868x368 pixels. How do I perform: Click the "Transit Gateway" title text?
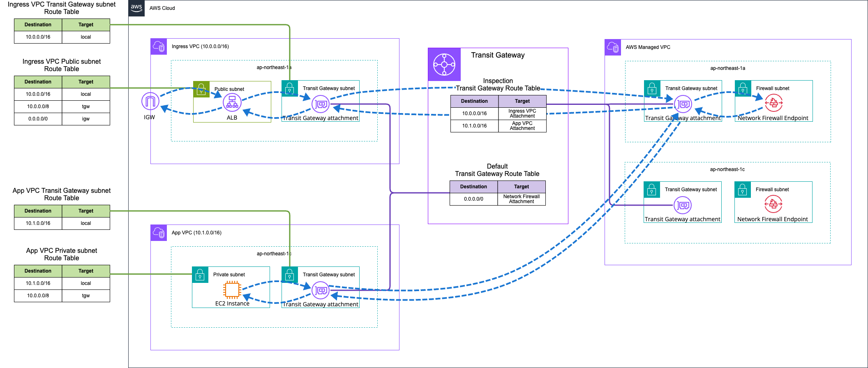[498, 55]
